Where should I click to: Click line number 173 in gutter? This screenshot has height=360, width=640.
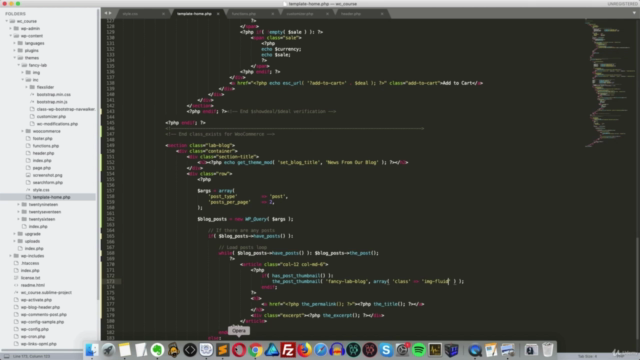(x=110, y=281)
